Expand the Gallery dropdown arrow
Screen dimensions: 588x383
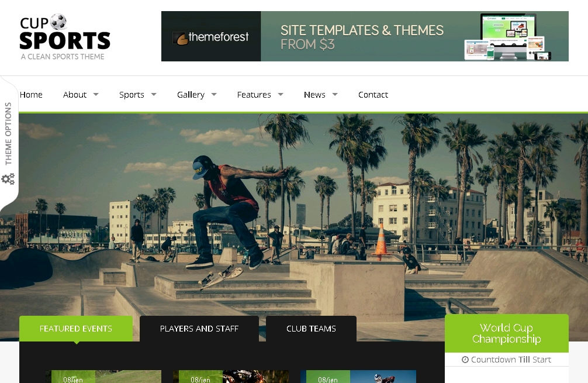pyautogui.click(x=214, y=94)
